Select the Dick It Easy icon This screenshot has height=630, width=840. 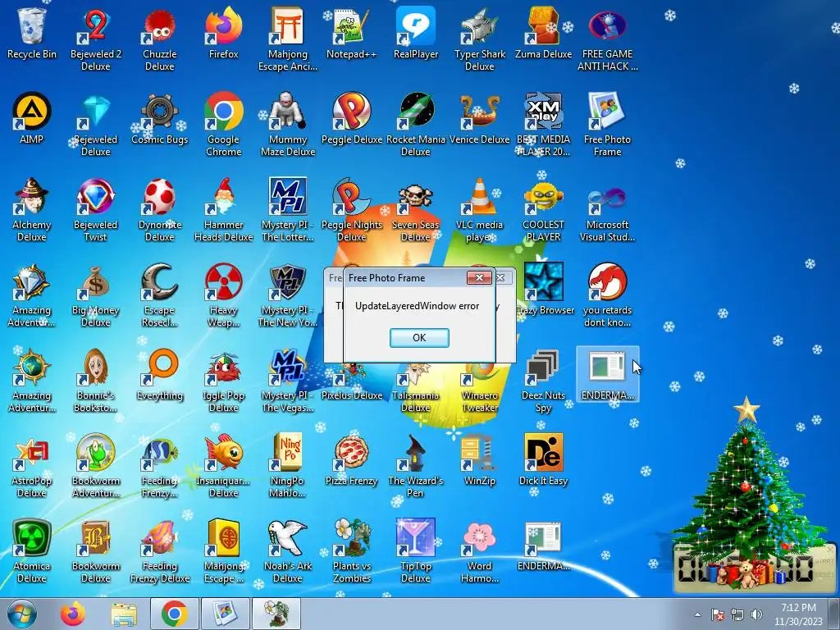543,461
